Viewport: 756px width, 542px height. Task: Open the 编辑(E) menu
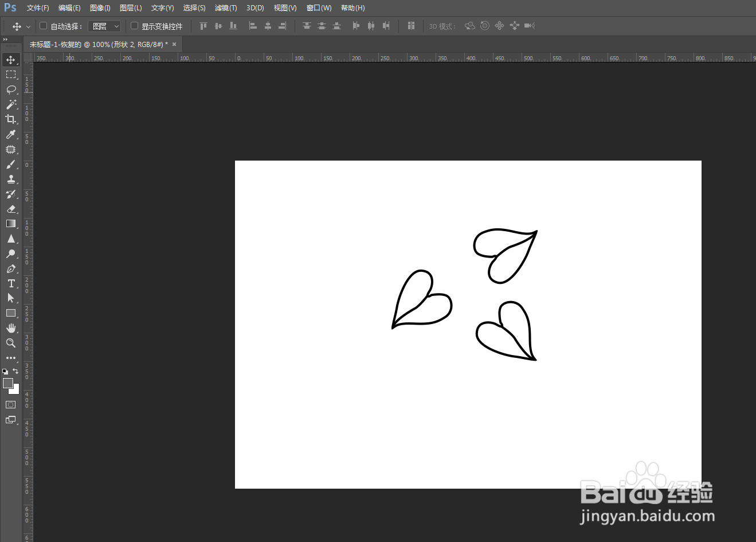[x=69, y=8]
